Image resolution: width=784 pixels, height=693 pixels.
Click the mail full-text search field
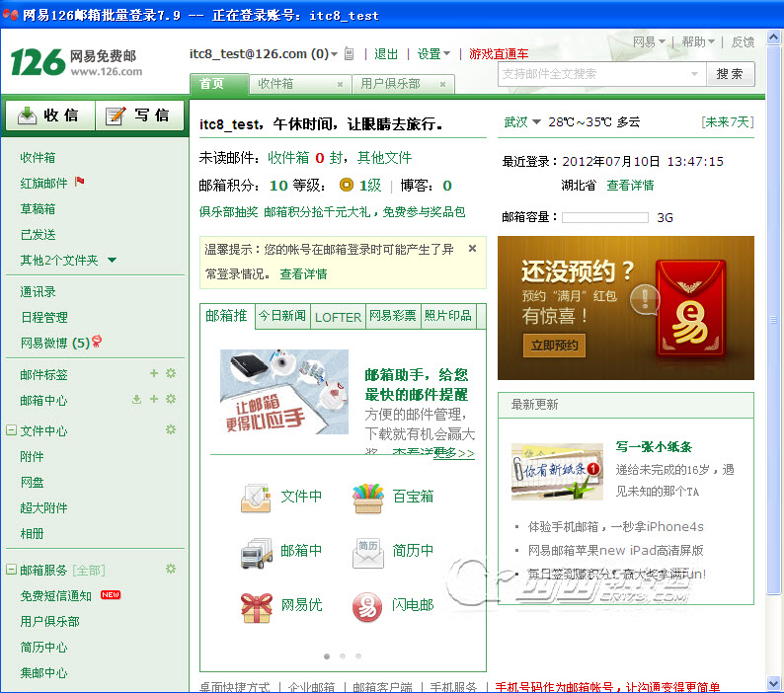(x=595, y=74)
